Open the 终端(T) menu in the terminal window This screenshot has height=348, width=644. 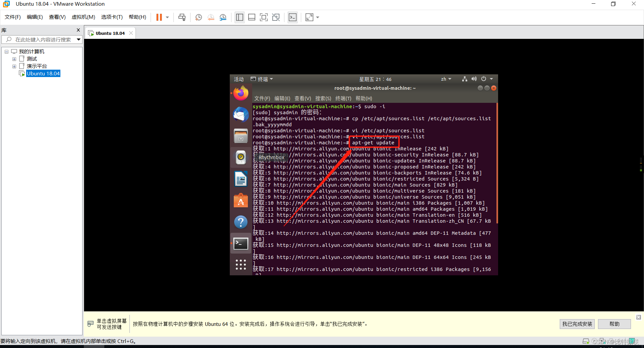343,98
